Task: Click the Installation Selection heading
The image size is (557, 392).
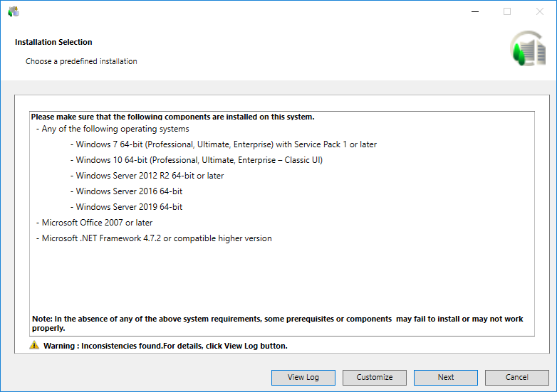Action: click(x=53, y=42)
